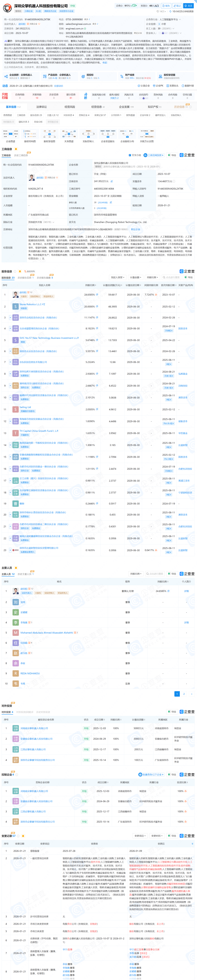197x980 pixels.
Task: Click the 股权结构 icon beside 股东信息 heading
Action: coord(29,272)
